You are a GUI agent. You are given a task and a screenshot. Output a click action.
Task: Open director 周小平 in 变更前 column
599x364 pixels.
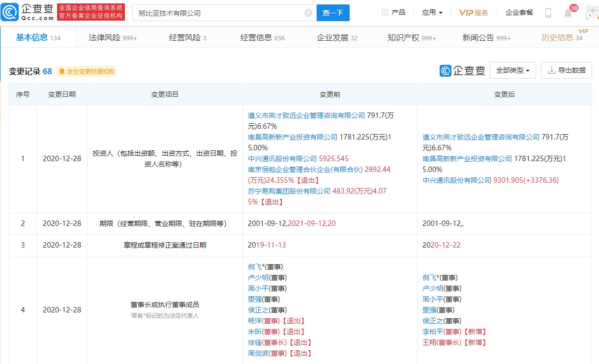click(258, 288)
